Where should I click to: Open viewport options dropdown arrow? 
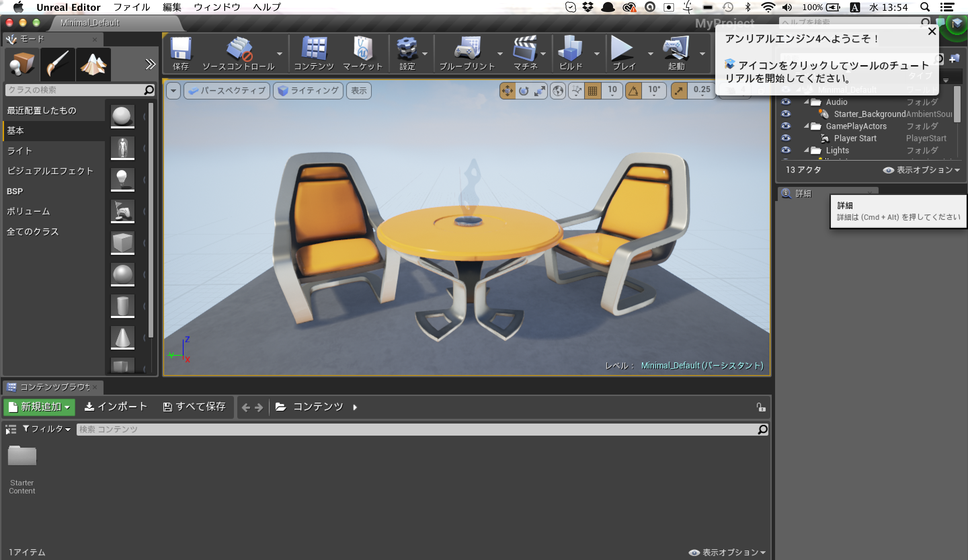point(173,91)
